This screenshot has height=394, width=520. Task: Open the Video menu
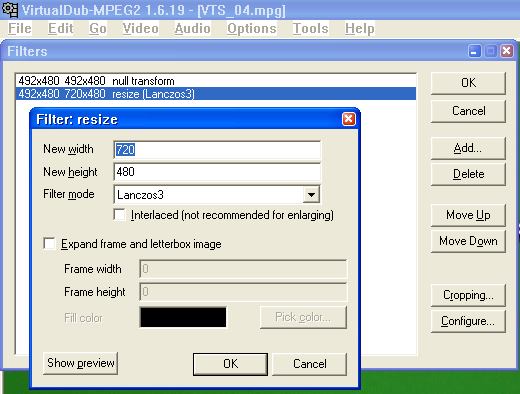click(x=140, y=28)
